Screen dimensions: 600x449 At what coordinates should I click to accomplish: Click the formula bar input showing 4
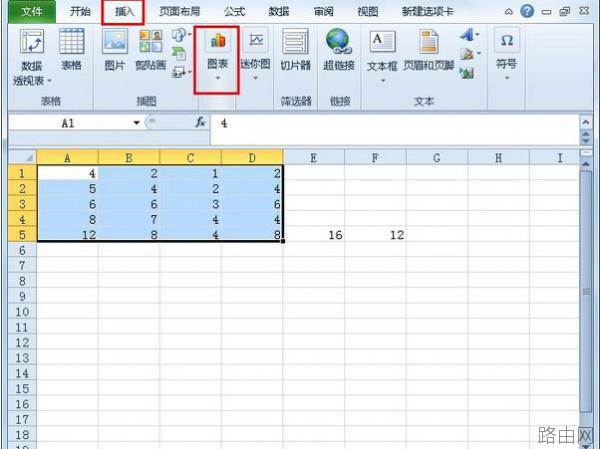394,129
